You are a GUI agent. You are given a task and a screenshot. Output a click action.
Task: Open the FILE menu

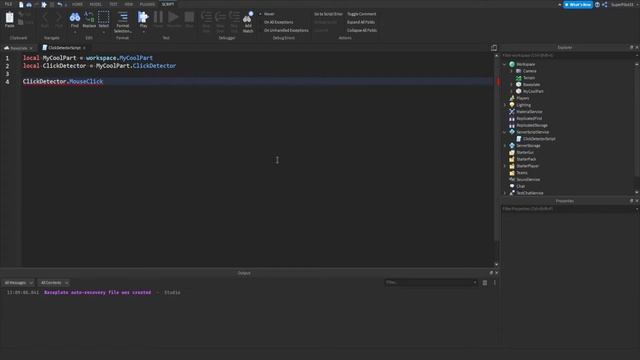pyautogui.click(x=8, y=4)
